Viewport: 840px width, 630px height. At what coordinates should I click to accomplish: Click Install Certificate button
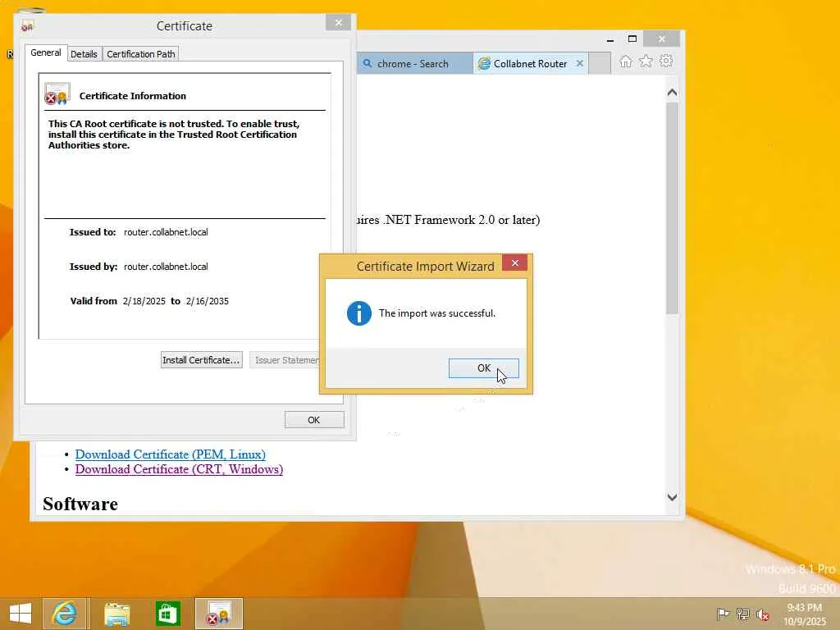point(202,360)
